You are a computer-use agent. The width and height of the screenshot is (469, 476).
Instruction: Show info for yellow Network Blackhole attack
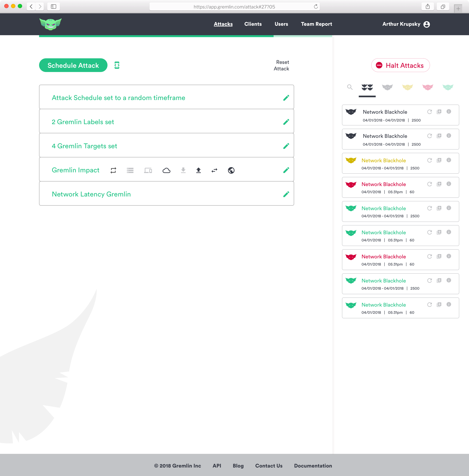point(449,160)
